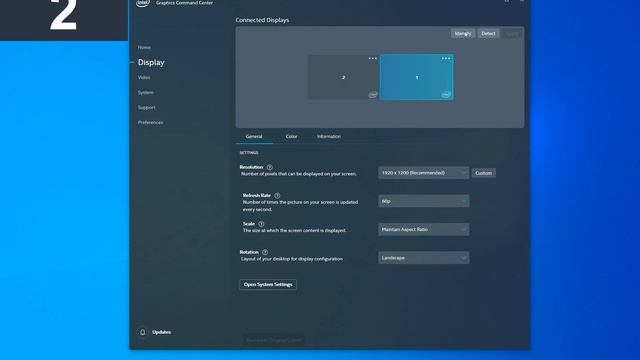
Task: Open display 2 three-dot options menu
Action: [x=373, y=58]
